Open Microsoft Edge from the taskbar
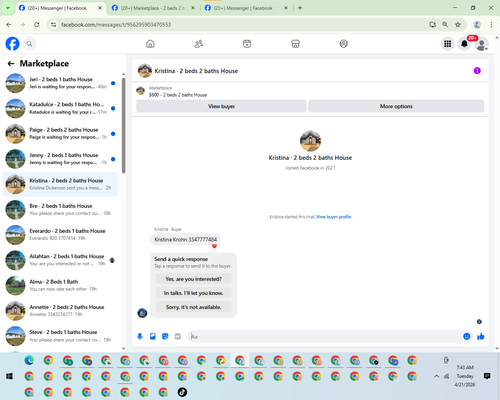The width and height of the screenshot is (500, 400). click(x=29, y=360)
